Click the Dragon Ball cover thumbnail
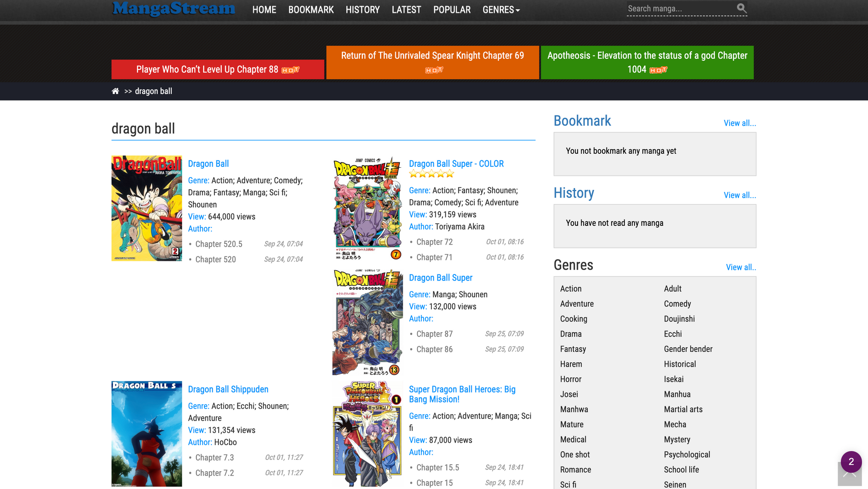 (147, 208)
